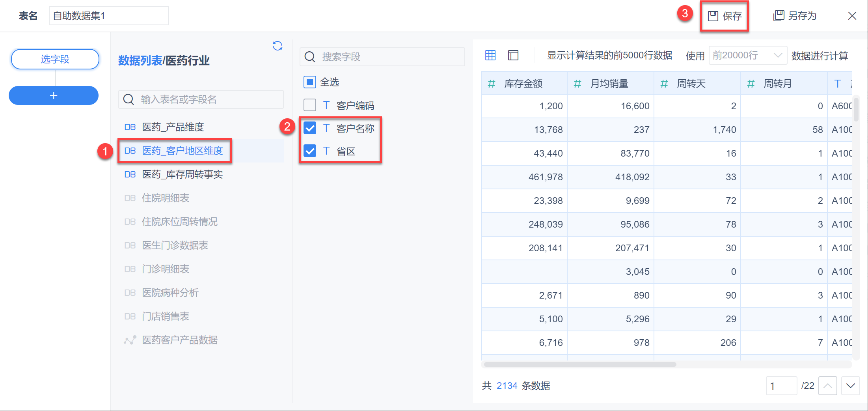Click the Save As (另存为) icon
Image resolution: width=868 pixels, height=411 pixels.
779,16
